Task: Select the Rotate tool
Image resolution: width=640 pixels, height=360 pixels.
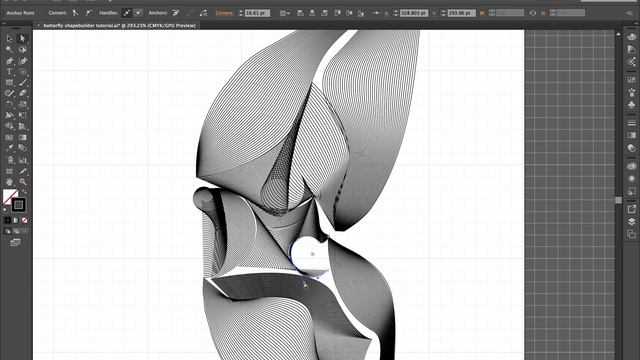Action: point(9,104)
